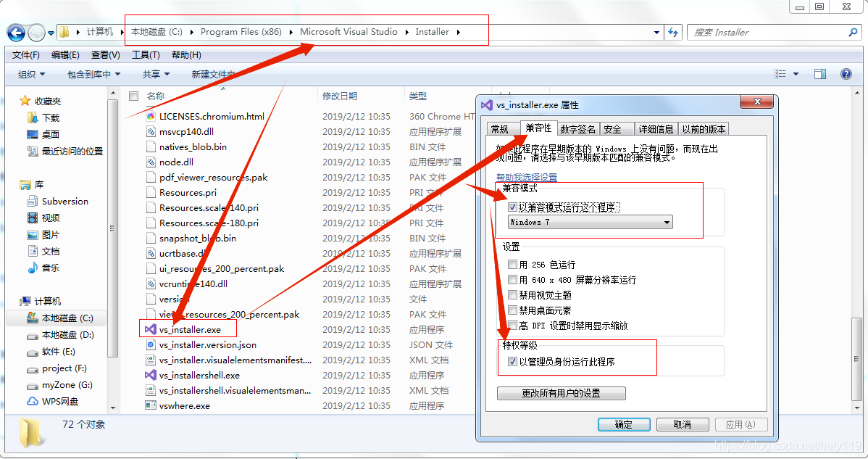Viewport: 868px width, 459px height.
Task: Select vswhere.exe file
Action: 184,406
